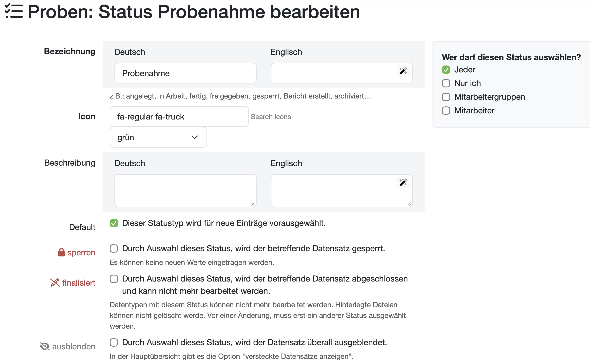Image resolution: width=590 pixels, height=364 pixels.
Task: Tick the Mitarbeitergruppen checkbox
Action: pyautogui.click(x=446, y=97)
